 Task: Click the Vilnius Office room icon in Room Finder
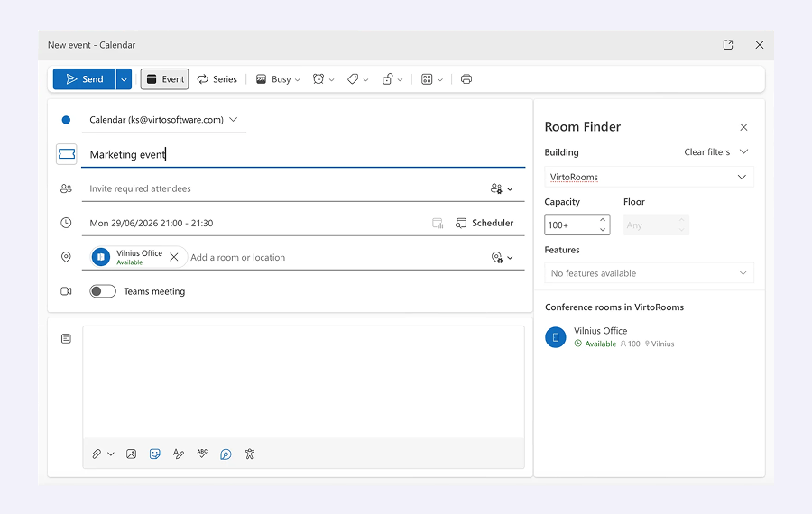click(x=556, y=337)
